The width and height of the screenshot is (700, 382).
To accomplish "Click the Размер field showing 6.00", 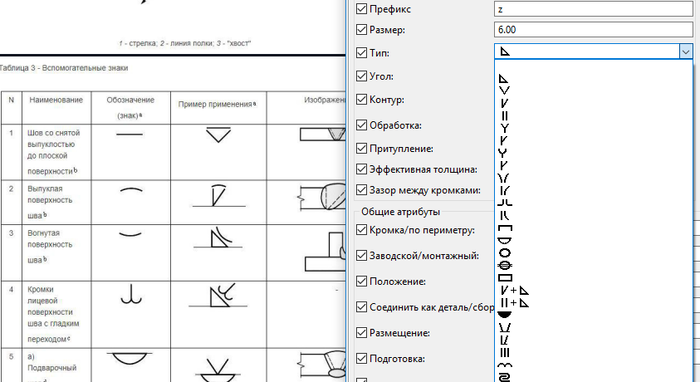I will [593, 29].
